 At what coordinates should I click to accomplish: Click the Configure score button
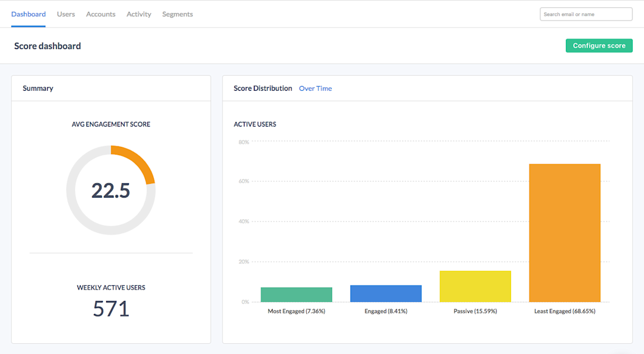(x=599, y=45)
